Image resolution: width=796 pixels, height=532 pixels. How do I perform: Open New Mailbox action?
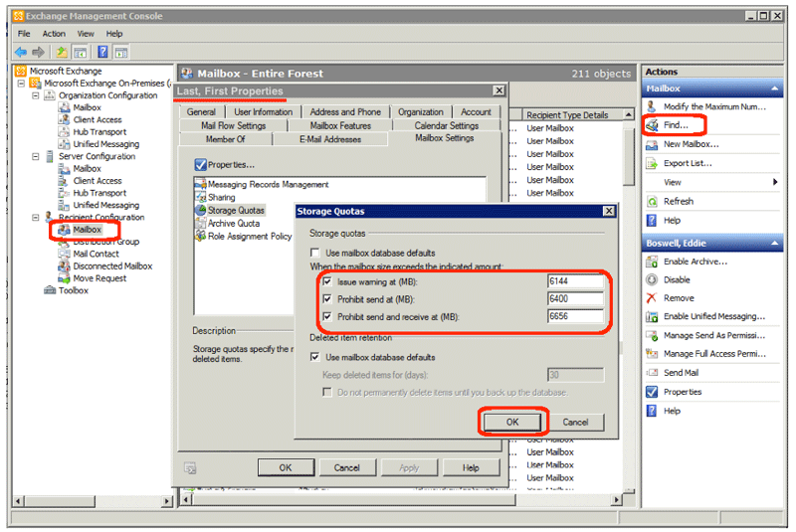coord(691,144)
